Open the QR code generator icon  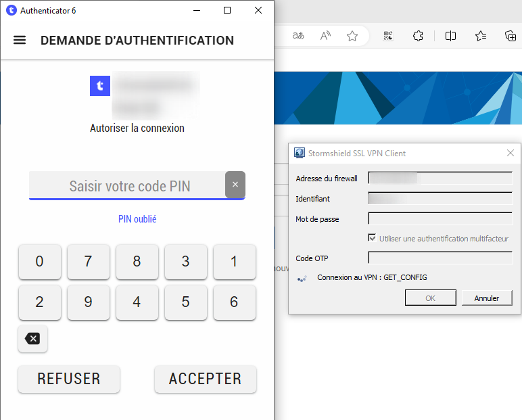(388, 36)
